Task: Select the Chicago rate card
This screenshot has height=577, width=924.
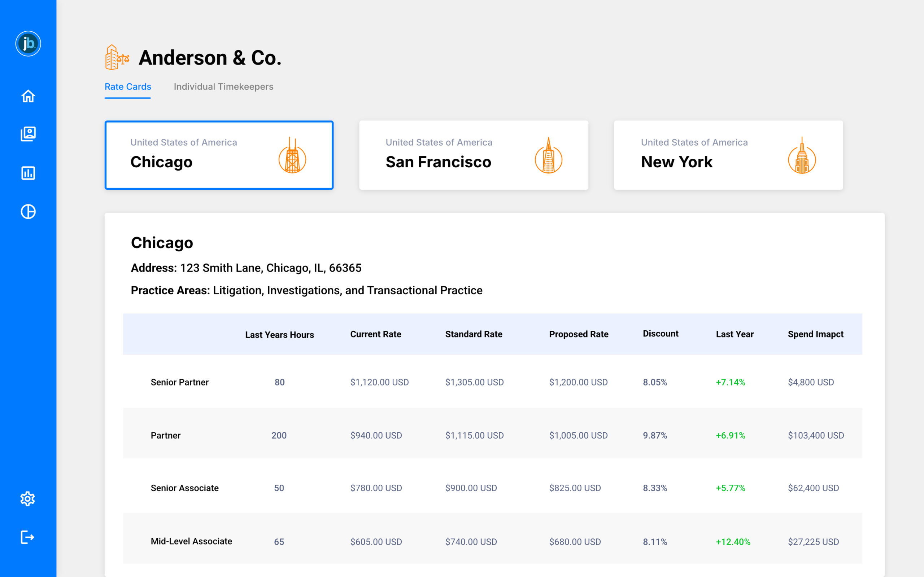Action: coord(219,155)
